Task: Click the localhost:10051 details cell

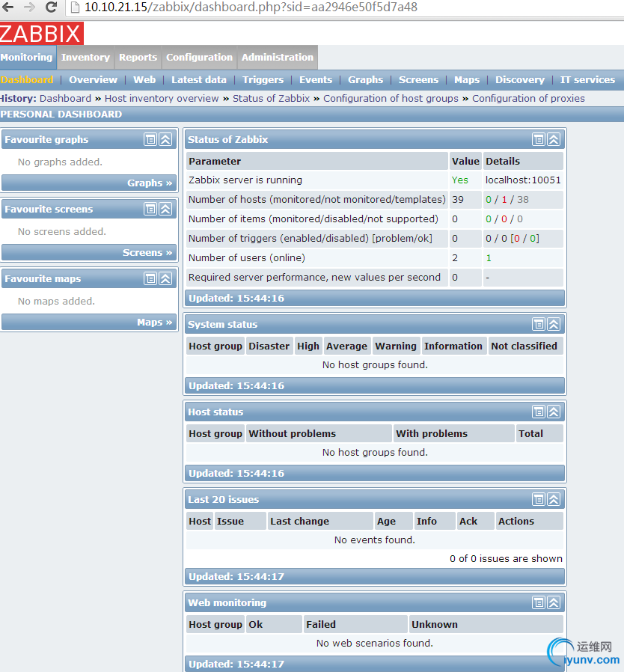Action: coord(523,180)
